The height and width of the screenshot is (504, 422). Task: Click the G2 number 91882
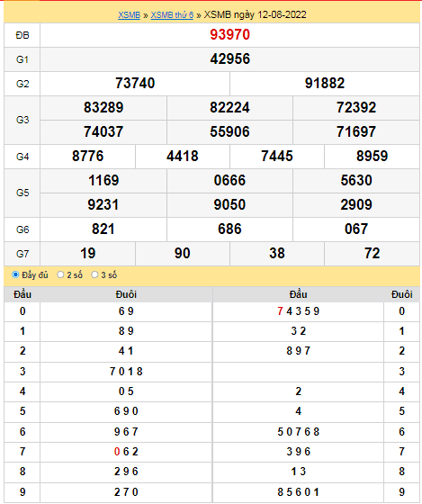click(x=325, y=83)
